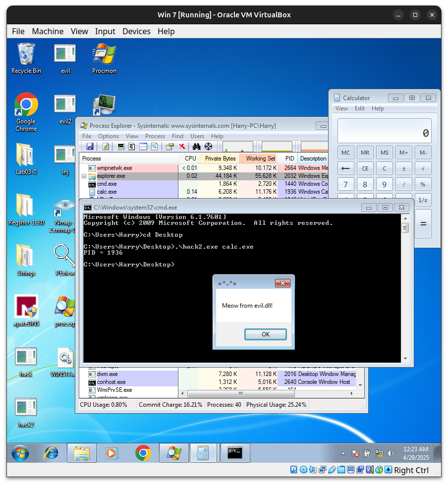Viewport: 448px width, 485px height.
Task: Open Internet Explorer from the taskbar
Action: click(x=52, y=453)
